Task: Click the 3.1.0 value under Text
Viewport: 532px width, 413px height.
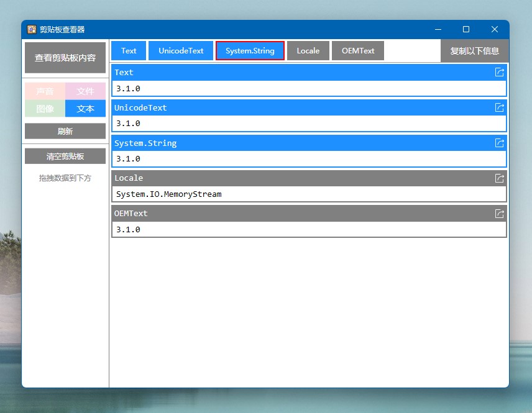Action: 309,88
